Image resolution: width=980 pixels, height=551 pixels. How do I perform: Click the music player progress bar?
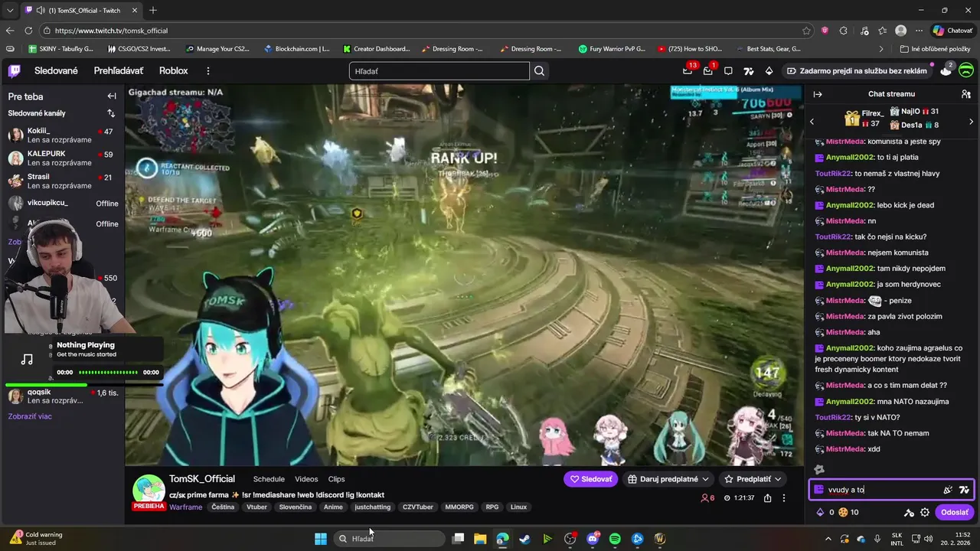pos(108,373)
